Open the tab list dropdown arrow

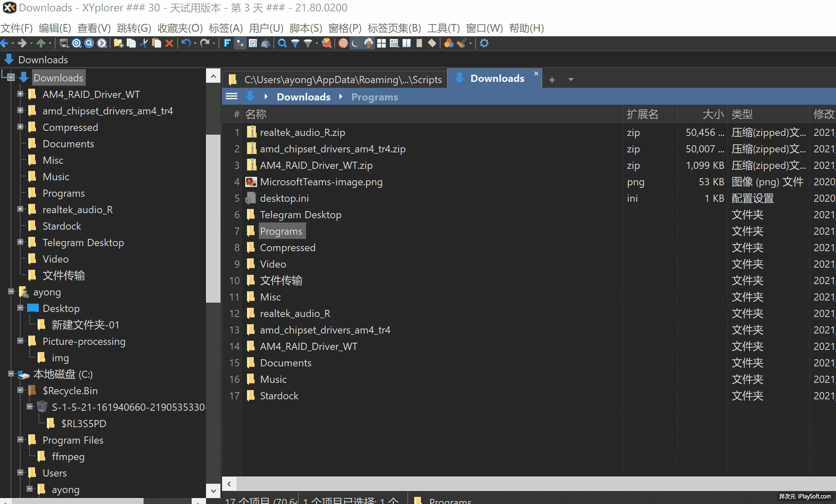tap(571, 79)
